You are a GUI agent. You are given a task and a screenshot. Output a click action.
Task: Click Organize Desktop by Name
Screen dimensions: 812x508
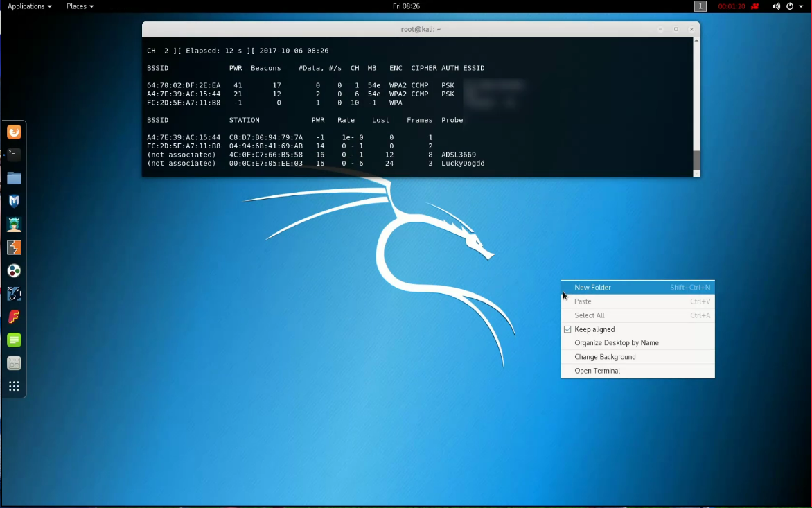pos(617,342)
